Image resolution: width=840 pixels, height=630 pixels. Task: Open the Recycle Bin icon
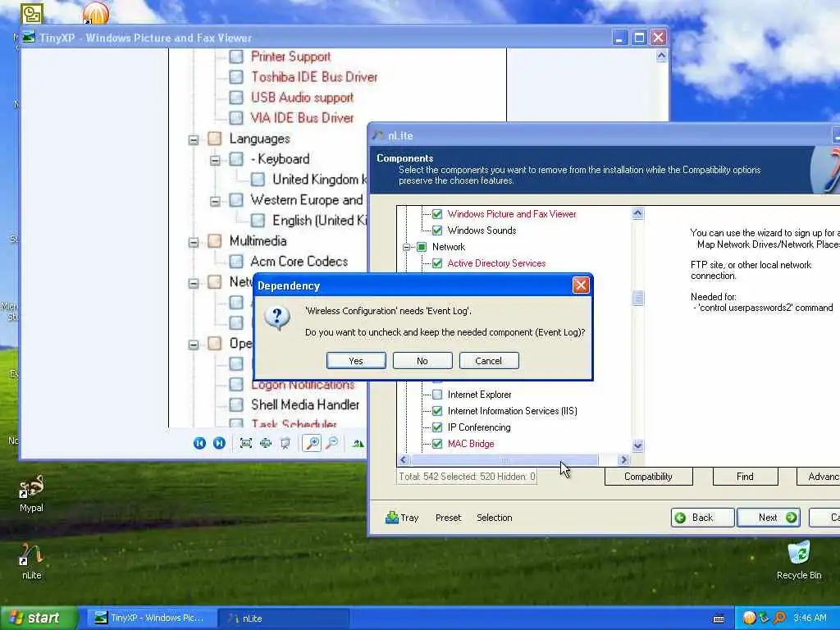pos(799,559)
